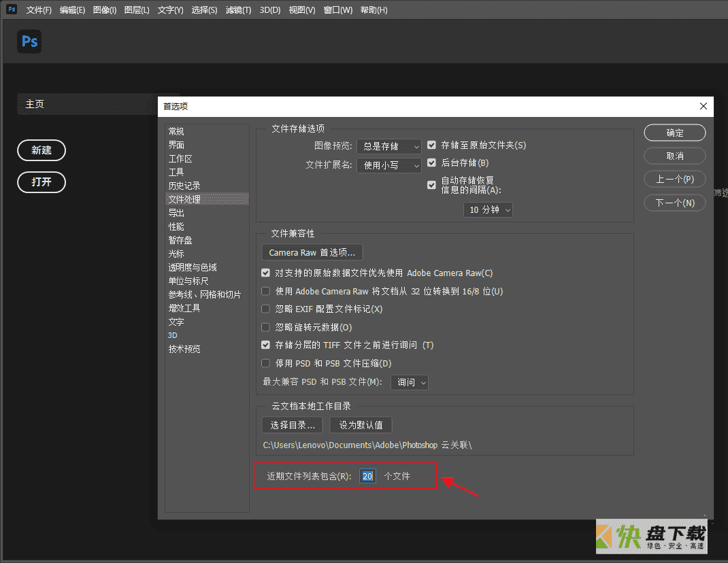Open the 图像(I) menu
The image size is (728, 563).
[105, 10]
